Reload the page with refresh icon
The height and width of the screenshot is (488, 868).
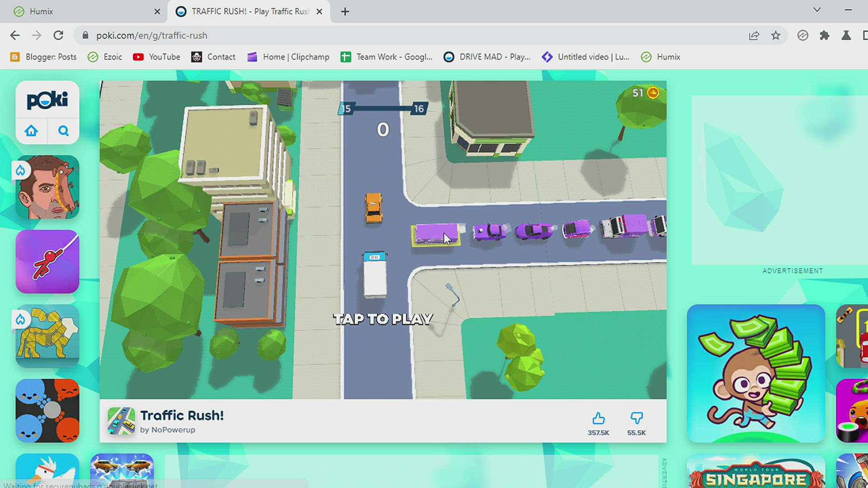(x=58, y=36)
